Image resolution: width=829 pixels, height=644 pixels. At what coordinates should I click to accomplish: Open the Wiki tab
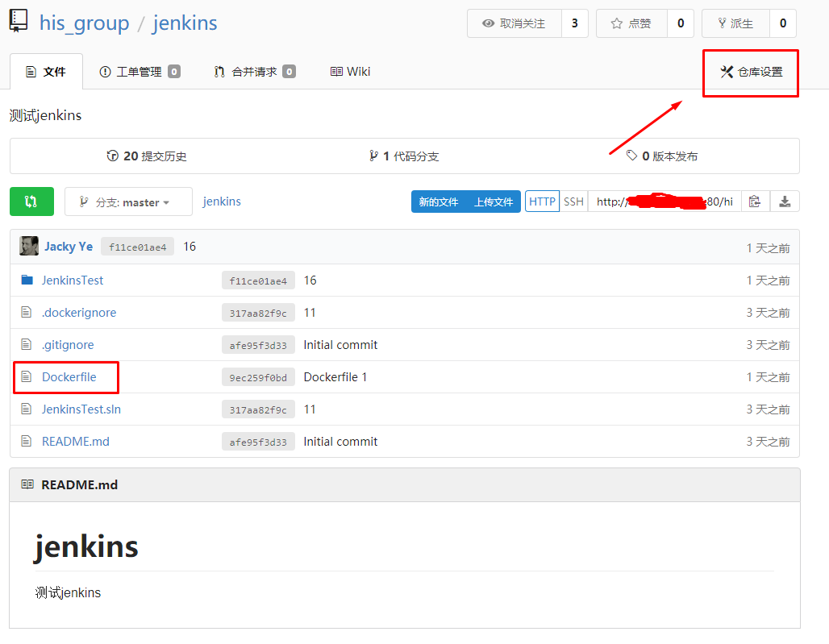pos(351,72)
